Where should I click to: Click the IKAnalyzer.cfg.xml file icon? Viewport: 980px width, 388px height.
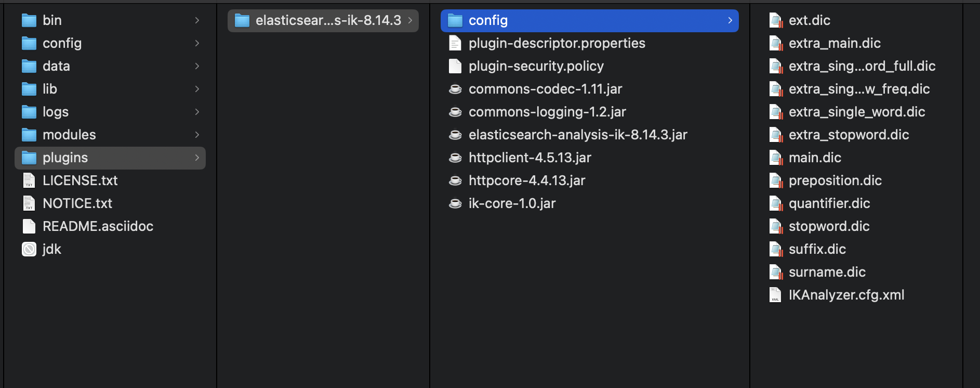(x=775, y=295)
